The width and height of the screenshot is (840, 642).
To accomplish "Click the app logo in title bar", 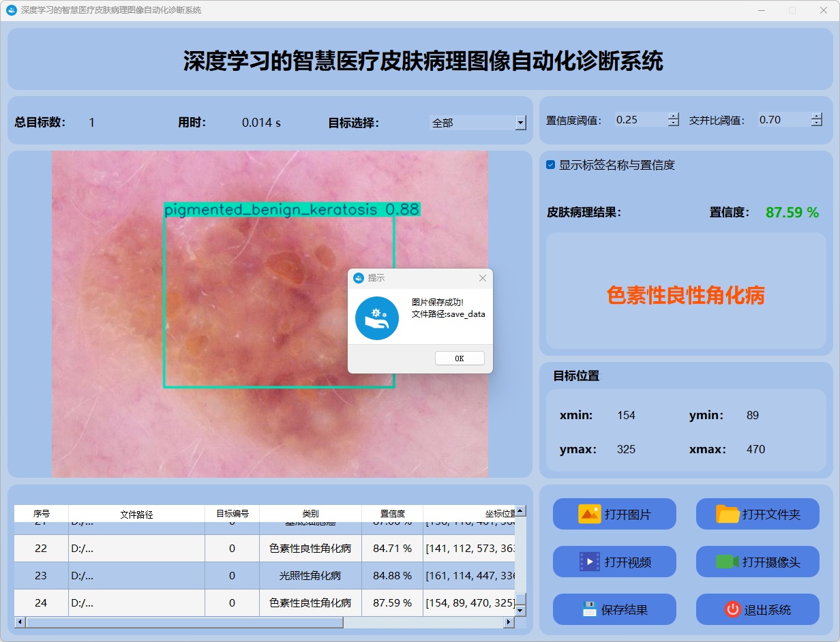I will click(x=11, y=10).
